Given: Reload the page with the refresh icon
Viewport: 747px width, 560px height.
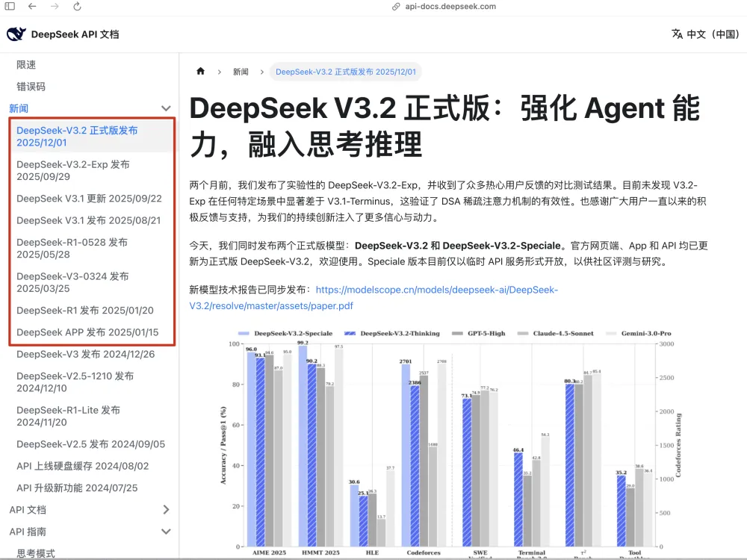Looking at the screenshot, I should (77, 7).
